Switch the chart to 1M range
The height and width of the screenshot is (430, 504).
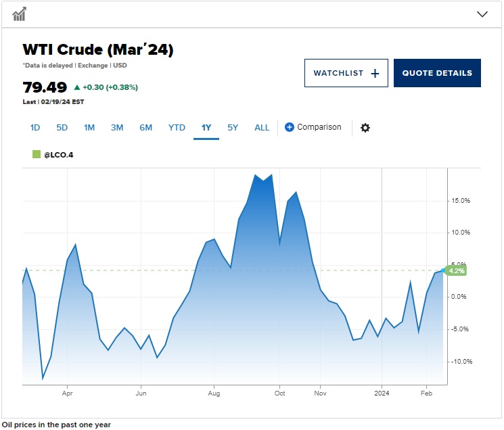pos(89,127)
